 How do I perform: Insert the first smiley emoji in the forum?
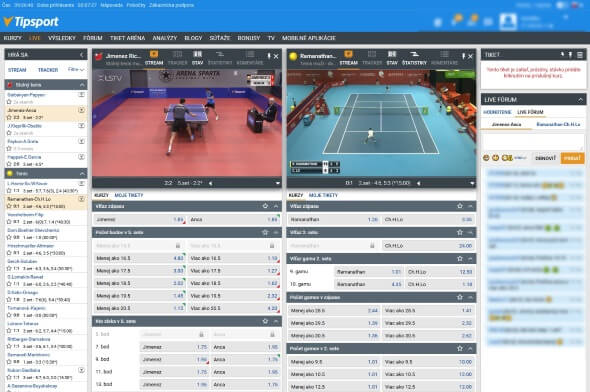(486, 158)
